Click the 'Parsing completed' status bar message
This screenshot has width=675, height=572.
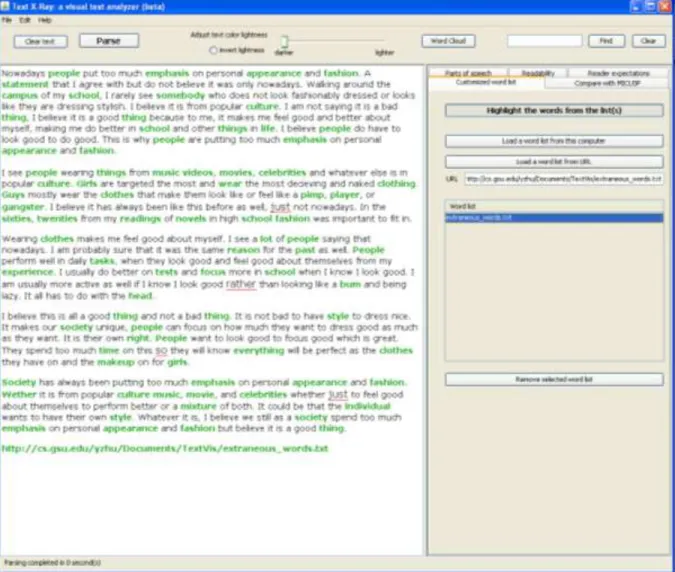click(52, 563)
